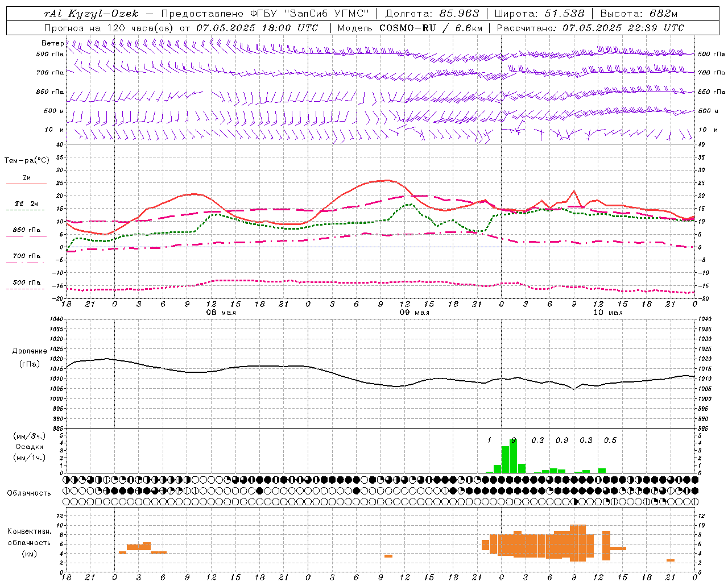Click the elevation text Высота: 682м
Screen dimensions: 728x582
[x=639, y=14]
